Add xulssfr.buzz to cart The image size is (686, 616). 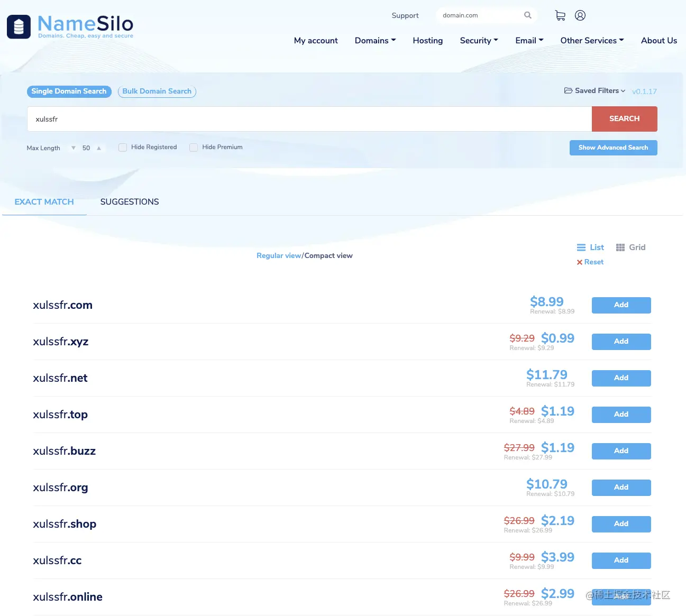[x=621, y=451]
